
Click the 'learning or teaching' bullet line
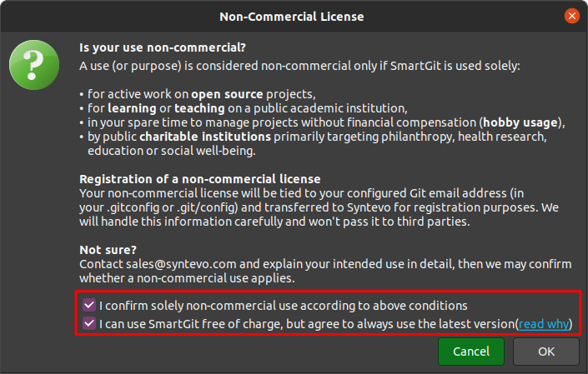pos(244,108)
